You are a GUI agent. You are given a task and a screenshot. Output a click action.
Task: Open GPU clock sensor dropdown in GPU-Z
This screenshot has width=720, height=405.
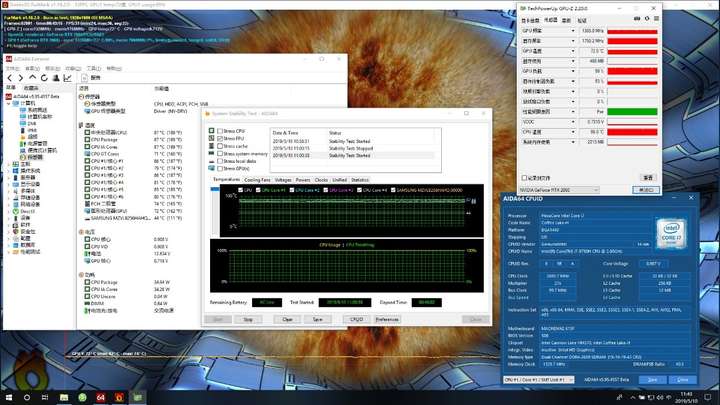(x=573, y=31)
